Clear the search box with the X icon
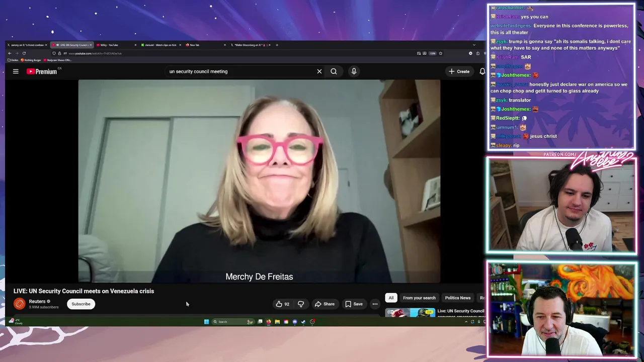Viewport: 644px width, 362px height. pos(319,71)
